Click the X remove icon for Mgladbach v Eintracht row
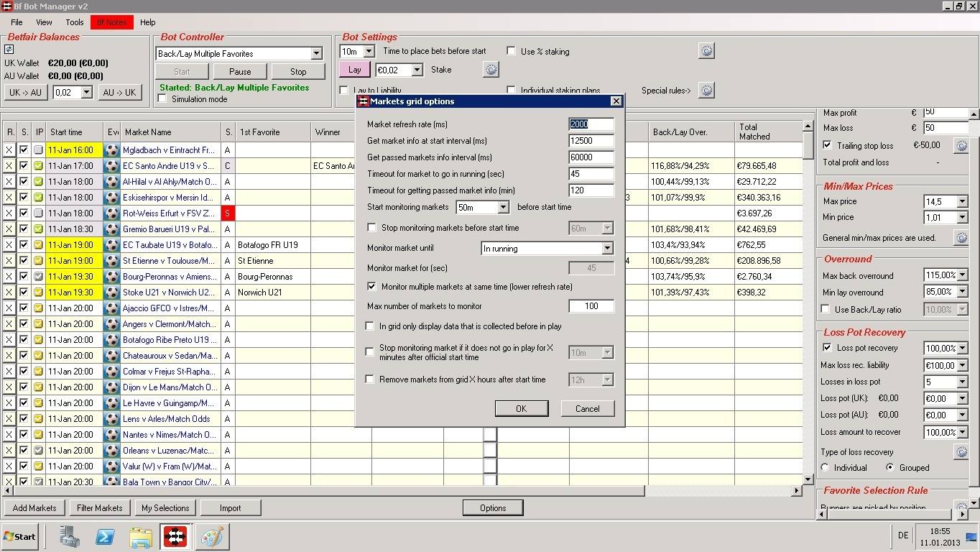Viewport: 980px width, 552px height. (9, 149)
